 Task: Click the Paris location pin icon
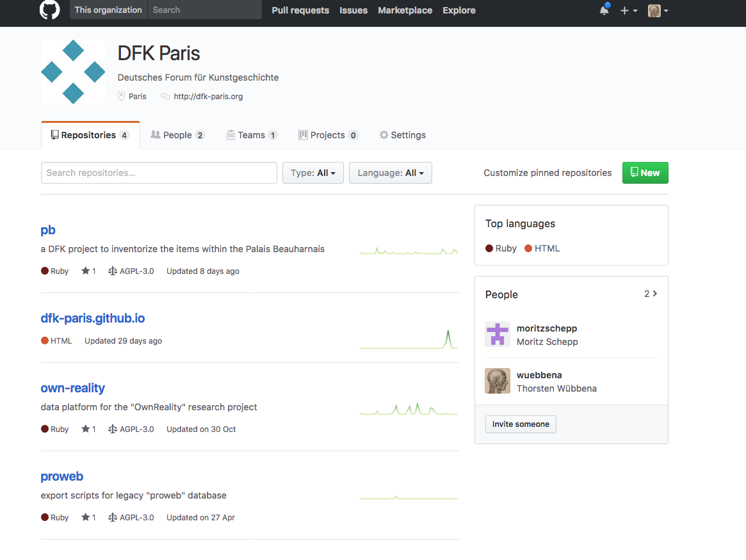click(121, 96)
